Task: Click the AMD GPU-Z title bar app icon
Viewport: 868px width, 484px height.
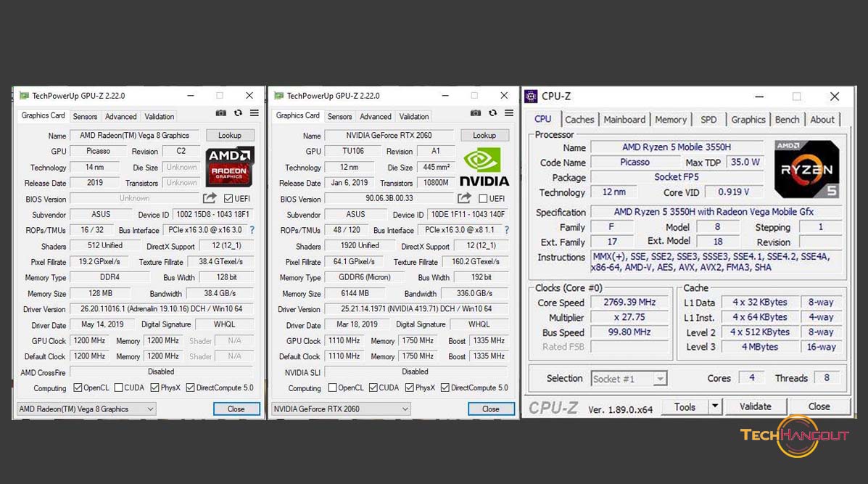Action: [x=24, y=95]
